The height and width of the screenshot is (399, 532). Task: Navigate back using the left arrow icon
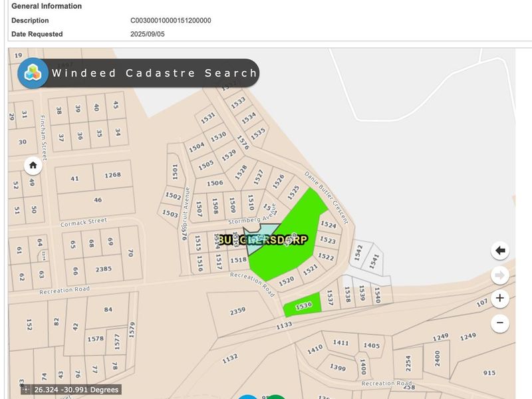tap(499, 251)
